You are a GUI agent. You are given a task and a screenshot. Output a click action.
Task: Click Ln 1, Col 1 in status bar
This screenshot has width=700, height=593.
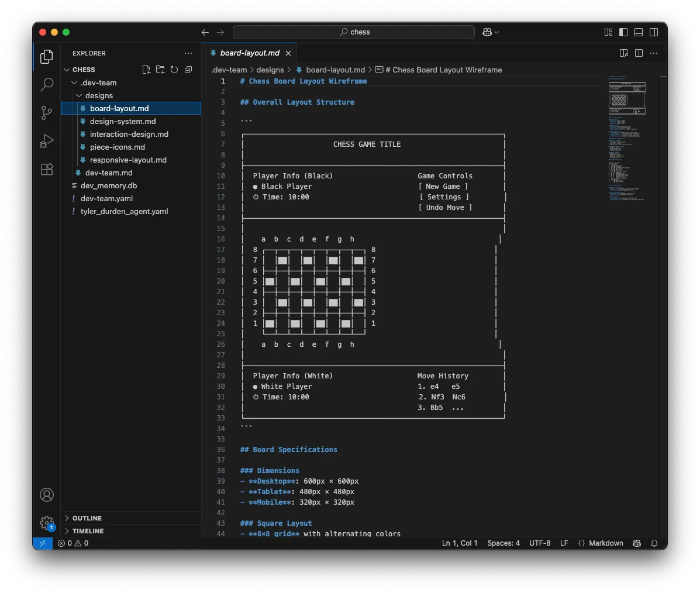click(x=460, y=543)
